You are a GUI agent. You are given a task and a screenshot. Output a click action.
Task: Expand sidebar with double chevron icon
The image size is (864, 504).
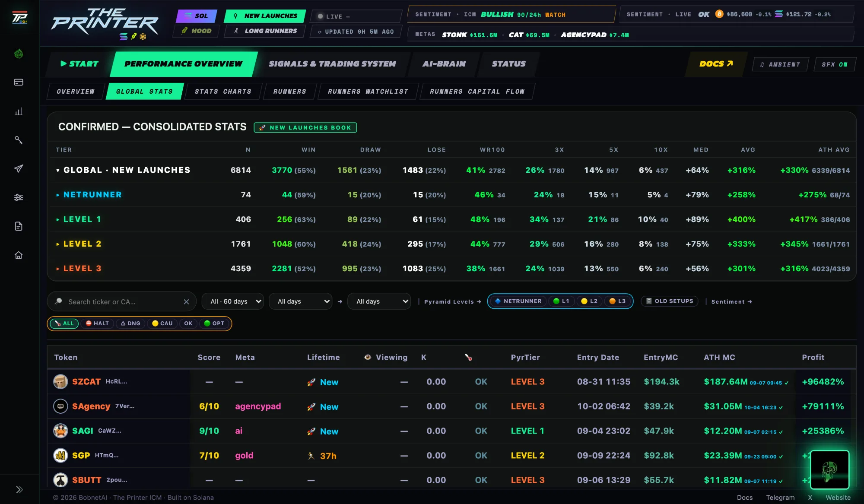pyautogui.click(x=19, y=489)
